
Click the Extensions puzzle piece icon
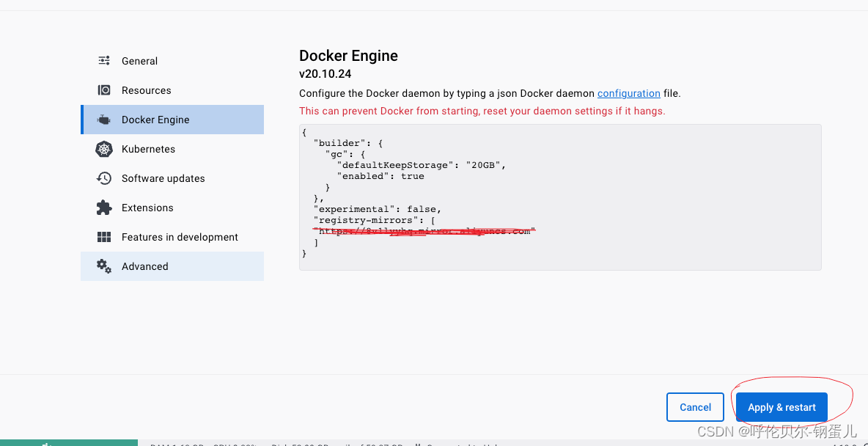click(104, 208)
